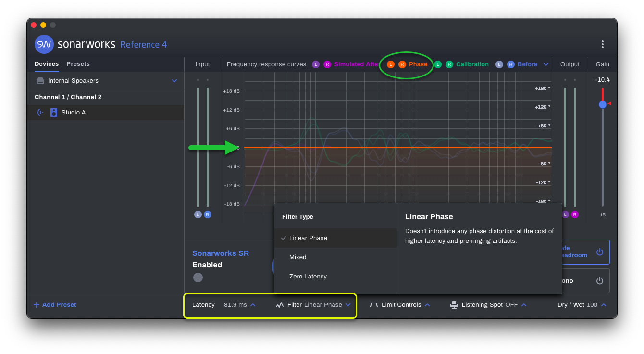Click the Listening Spot chair icon
The width and height of the screenshot is (644, 354).
454,305
